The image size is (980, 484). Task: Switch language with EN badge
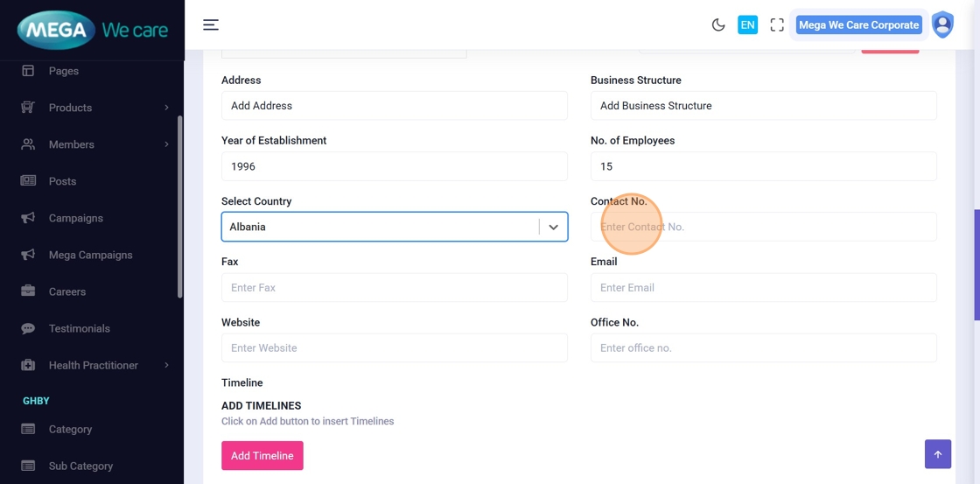(x=747, y=25)
